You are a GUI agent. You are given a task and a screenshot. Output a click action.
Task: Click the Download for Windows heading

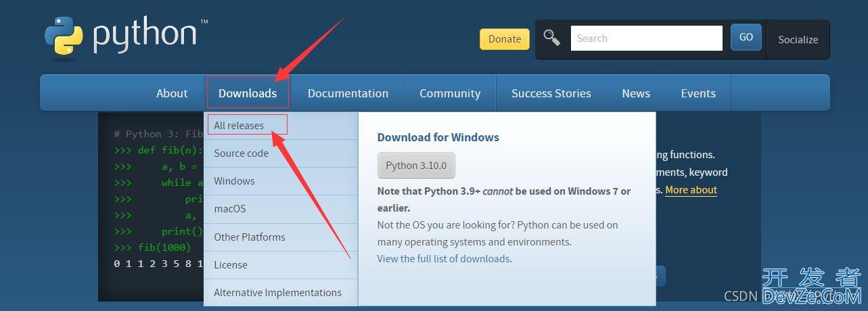point(438,137)
